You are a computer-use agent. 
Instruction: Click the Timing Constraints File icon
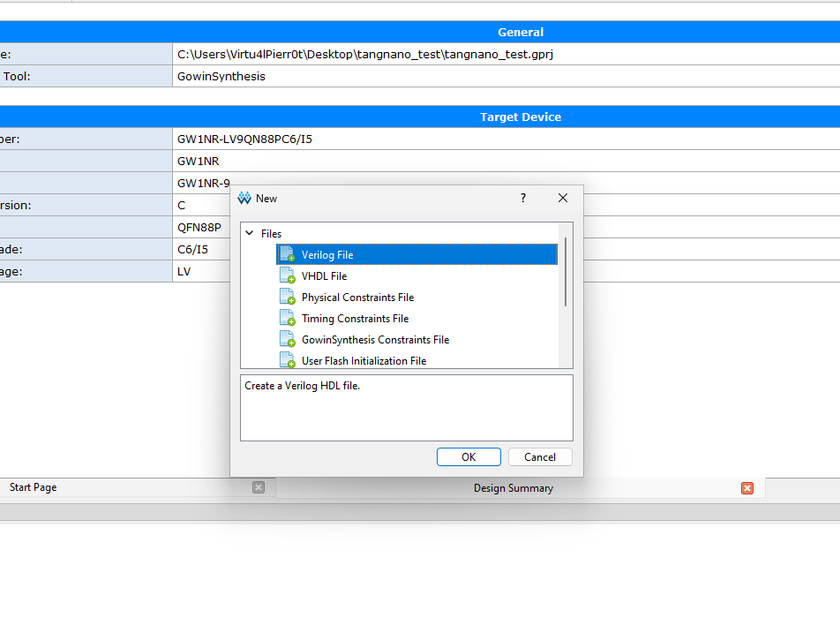(x=287, y=318)
